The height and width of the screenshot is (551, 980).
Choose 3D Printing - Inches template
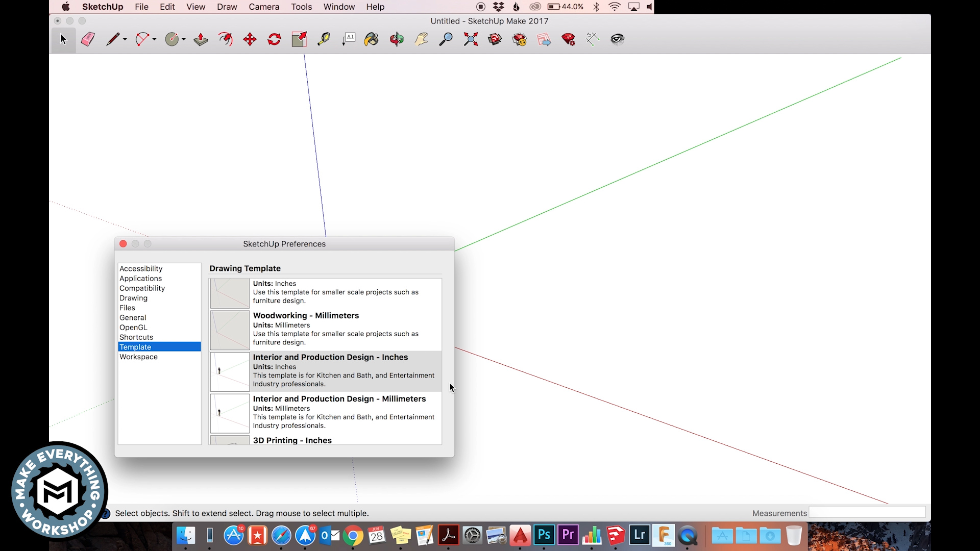pos(325,440)
